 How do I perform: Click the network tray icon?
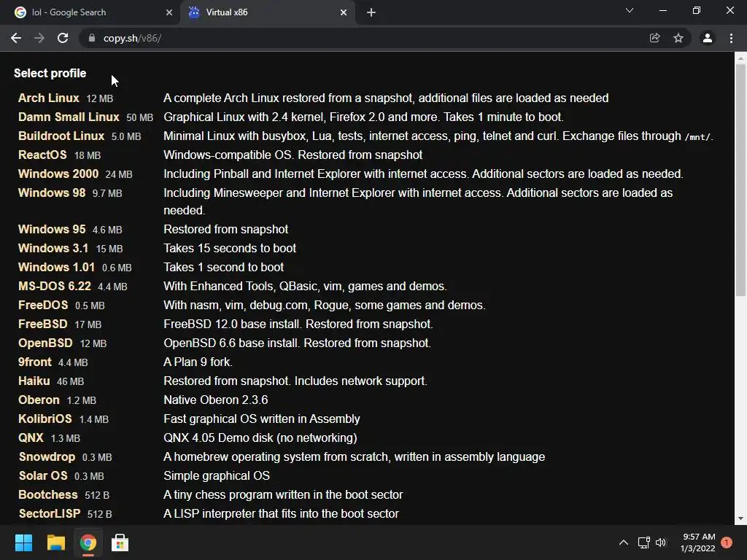(644, 542)
